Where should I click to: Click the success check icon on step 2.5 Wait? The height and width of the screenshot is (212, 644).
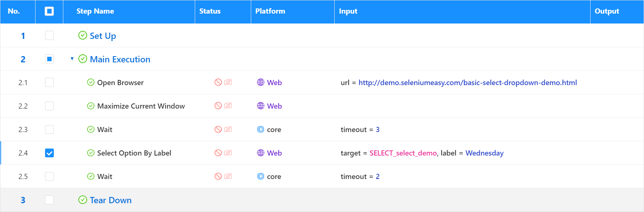pos(91,176)
